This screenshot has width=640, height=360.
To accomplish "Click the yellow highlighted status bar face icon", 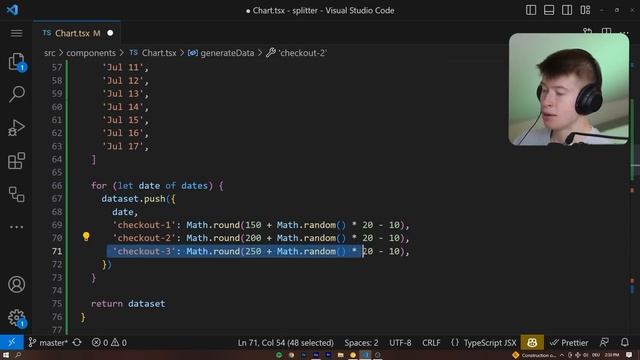I will 532,342.
